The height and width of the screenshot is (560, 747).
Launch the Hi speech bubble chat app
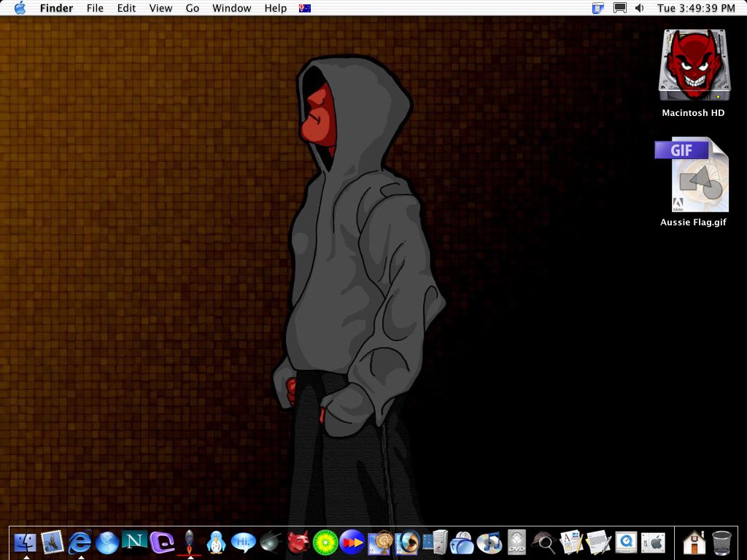(244, 542)
